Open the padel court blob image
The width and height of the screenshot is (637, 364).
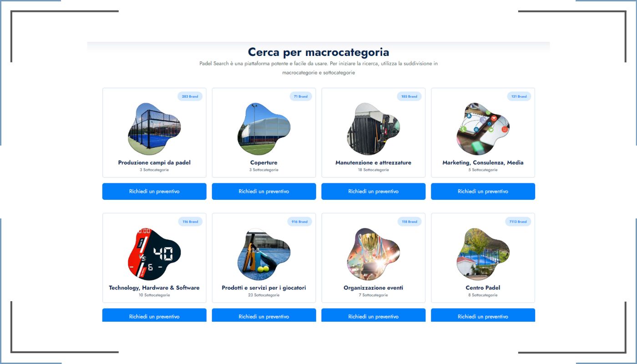154,129
